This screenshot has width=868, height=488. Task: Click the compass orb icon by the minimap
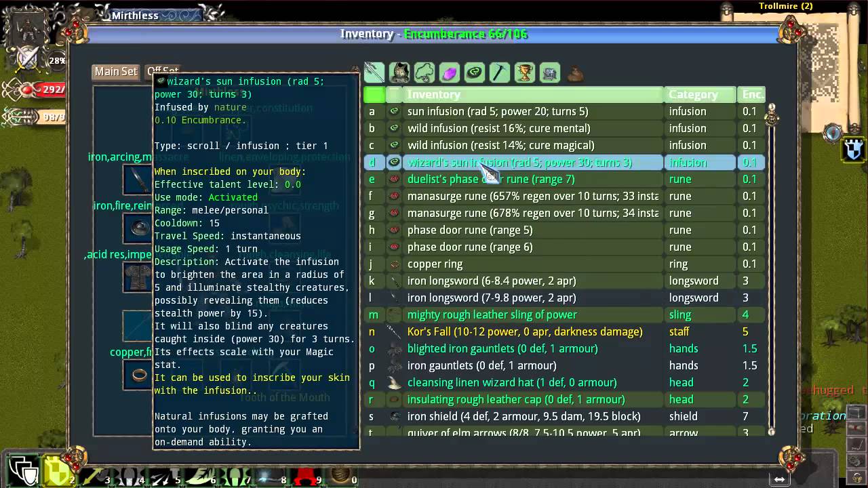click(x=833, y=134)
